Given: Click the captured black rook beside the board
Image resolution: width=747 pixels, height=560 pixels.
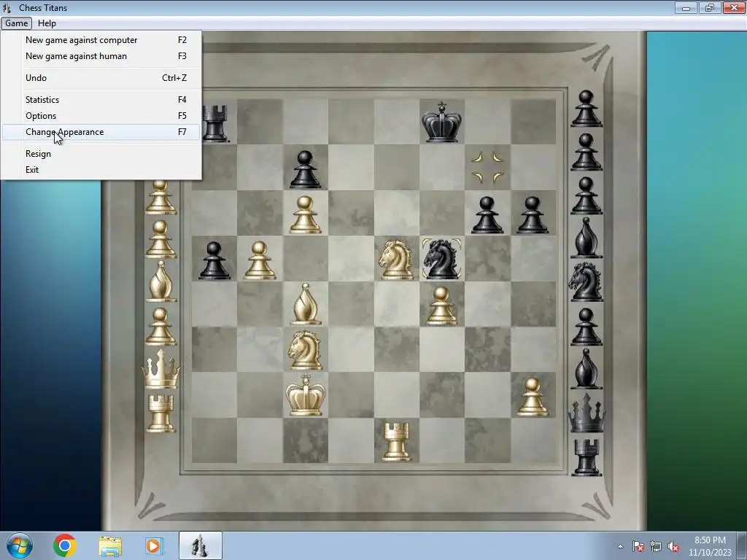Looking at the screenshot, I should [x=587, y=457].
